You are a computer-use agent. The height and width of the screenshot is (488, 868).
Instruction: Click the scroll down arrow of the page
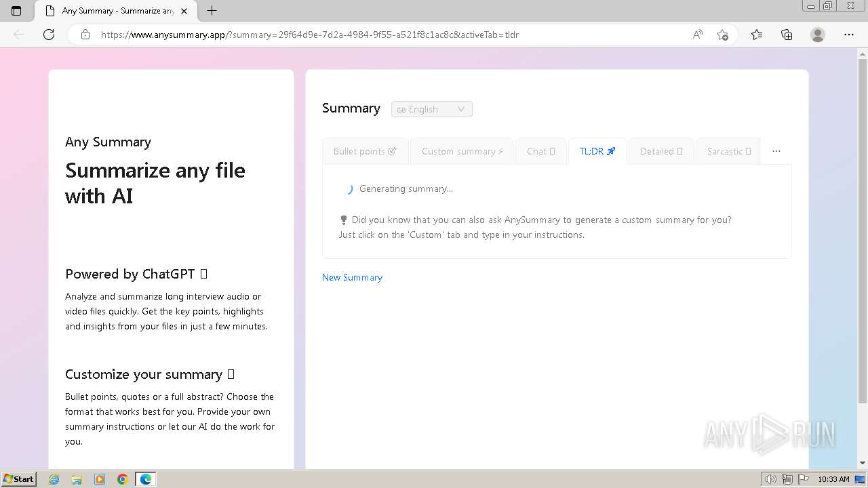point(863,463)
